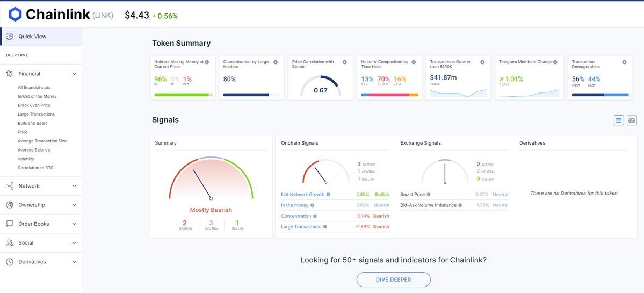
Task: Open All financial stats
Action: pos(34,88)
